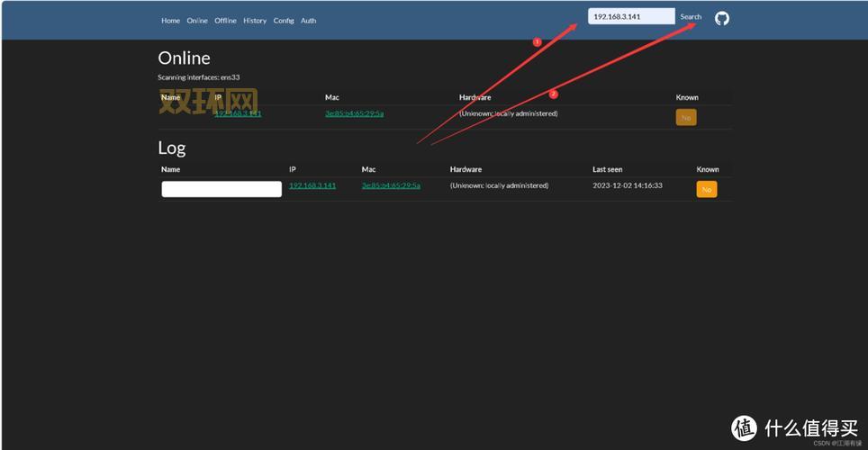Click Mac address link in Log table

[x=391, y=185]
